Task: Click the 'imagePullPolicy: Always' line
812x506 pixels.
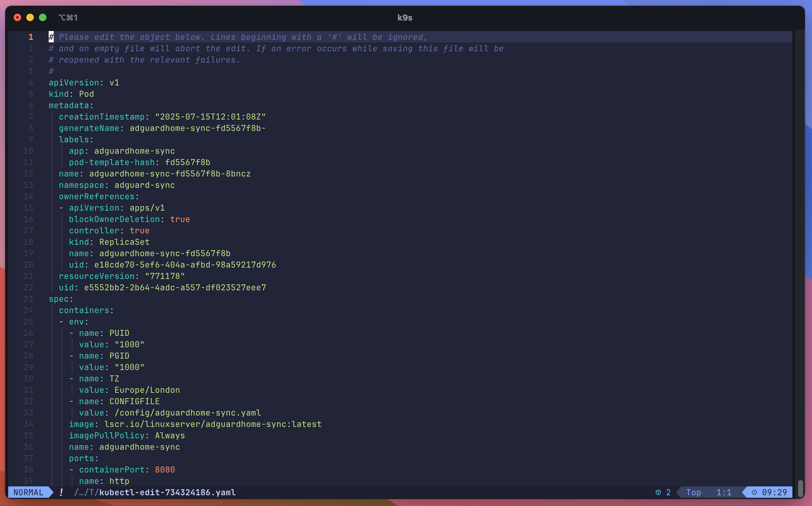Action: click(x=127, y=435)
